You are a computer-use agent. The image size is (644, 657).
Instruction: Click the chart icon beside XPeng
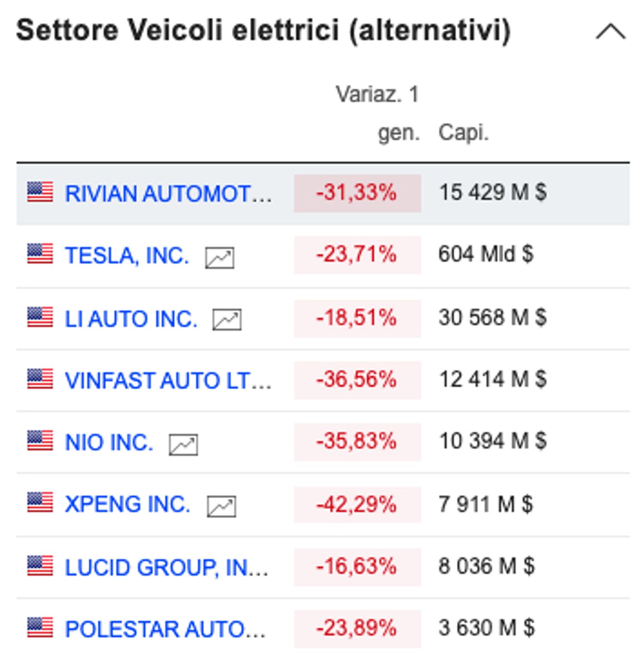[221, 506]
